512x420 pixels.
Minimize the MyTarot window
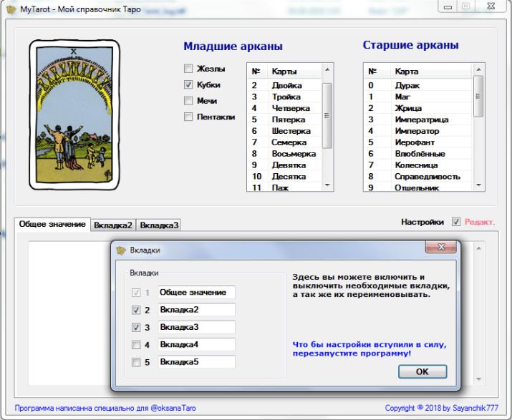tap(448, 7)
